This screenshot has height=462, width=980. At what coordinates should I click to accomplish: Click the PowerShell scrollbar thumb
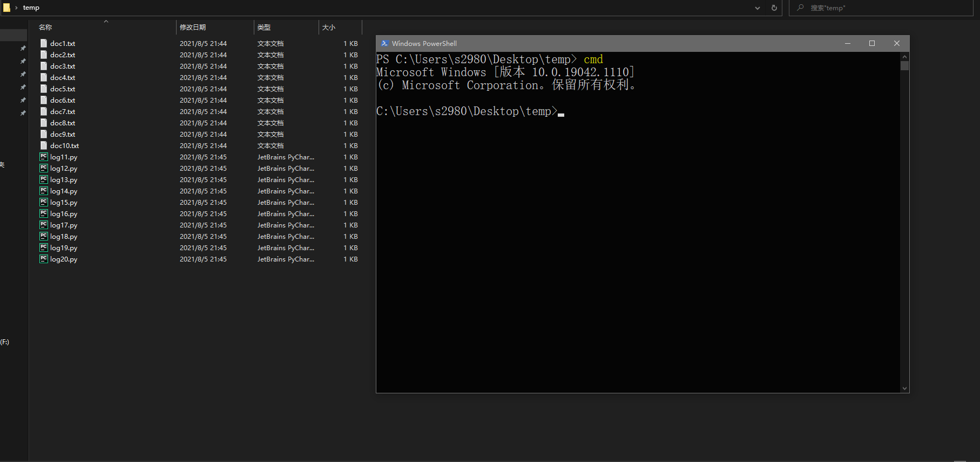[905, 66]
